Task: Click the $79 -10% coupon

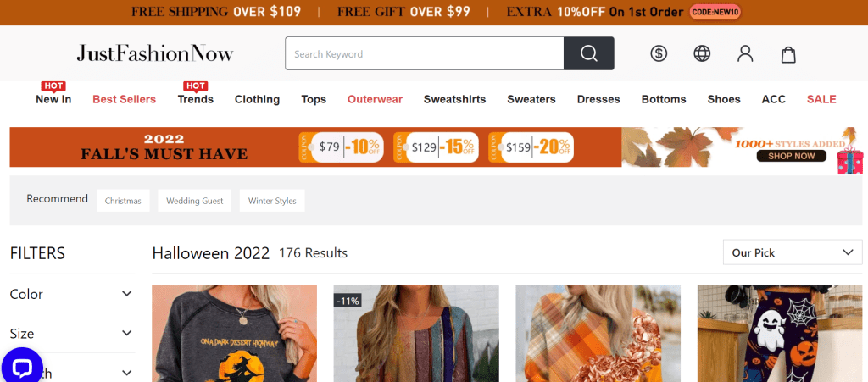Action: pos(342,147)
